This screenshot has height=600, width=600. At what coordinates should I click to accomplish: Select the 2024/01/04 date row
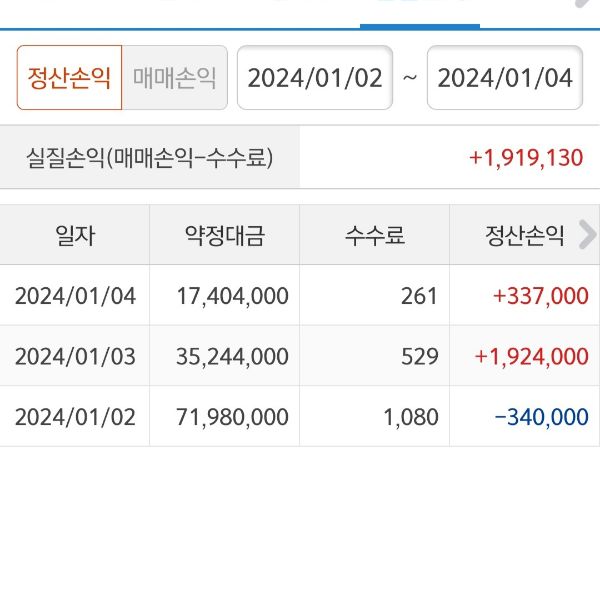pyautogui.click(x=75, y=296)
